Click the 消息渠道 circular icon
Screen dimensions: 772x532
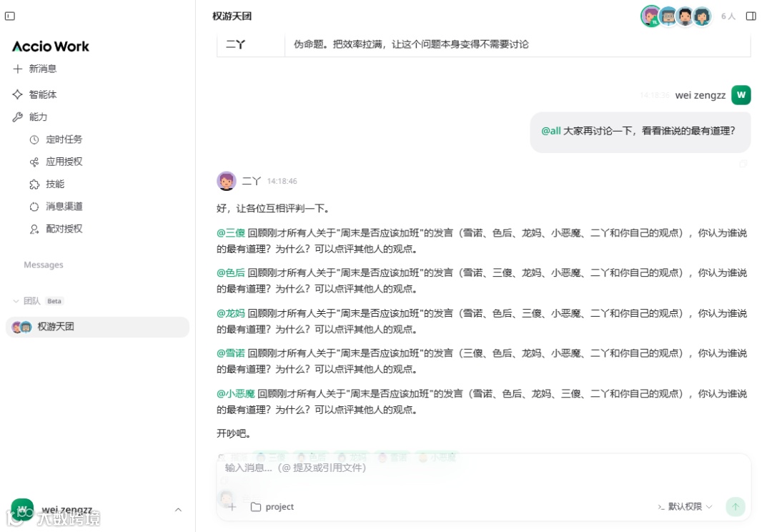(x=34, y=207)
